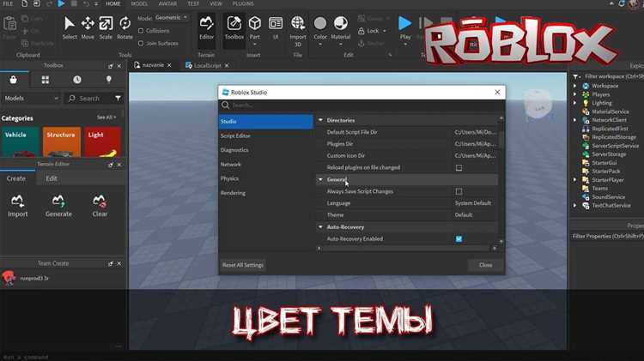Expand StarterPlayer in Explorer
Image resolution: width=644 pixels, height=361 pixels.
[575, 180]
